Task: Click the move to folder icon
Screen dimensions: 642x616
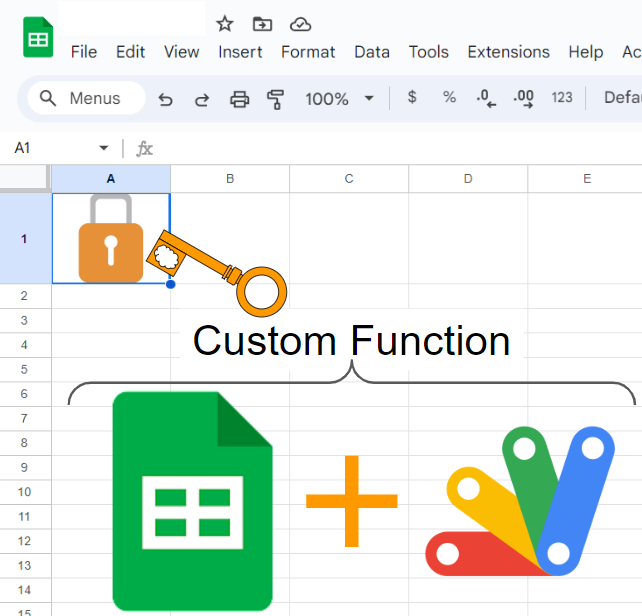Action: coord(262,24)
